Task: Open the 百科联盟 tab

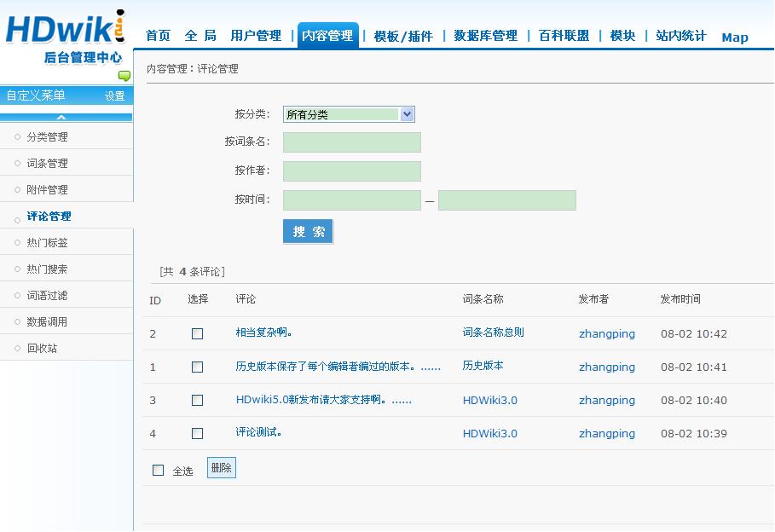Action: (x=564, y=36)
